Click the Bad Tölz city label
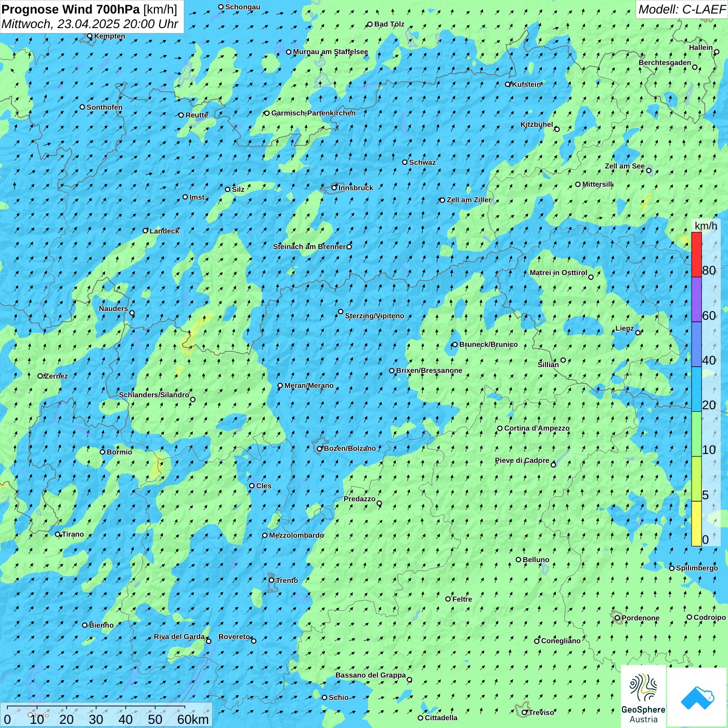Screen dimensions: 728x728 click(x=389, y=24)
